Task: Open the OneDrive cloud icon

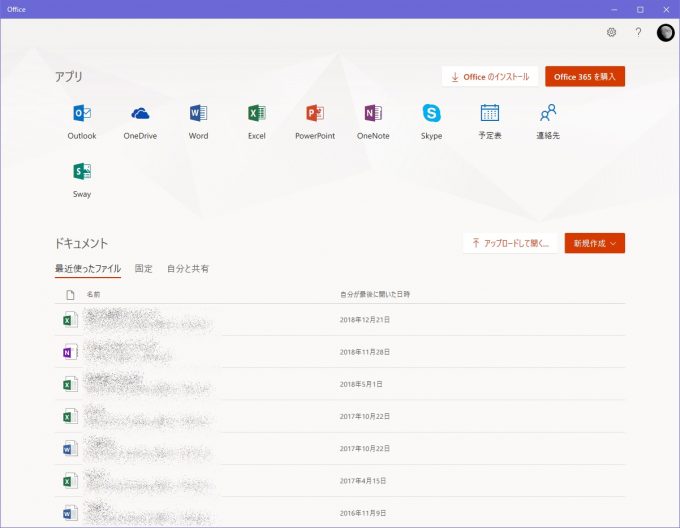Action: click(x=140, y=114)
